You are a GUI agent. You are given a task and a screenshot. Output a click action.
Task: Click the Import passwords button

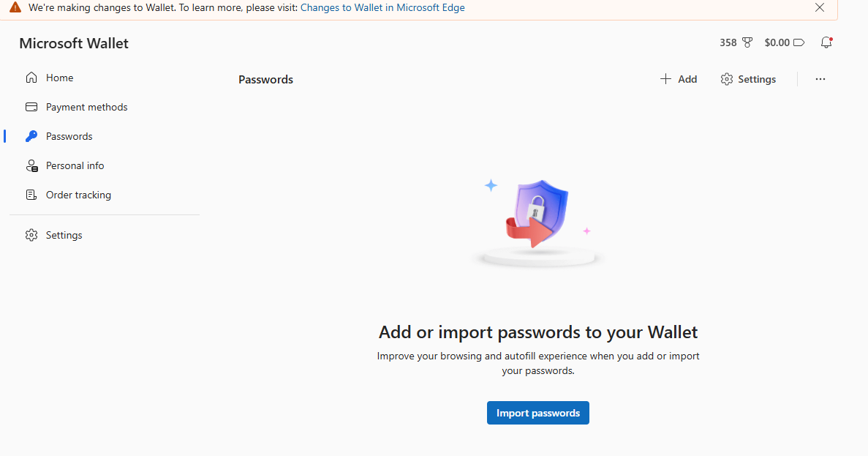(x=537, y=412)
